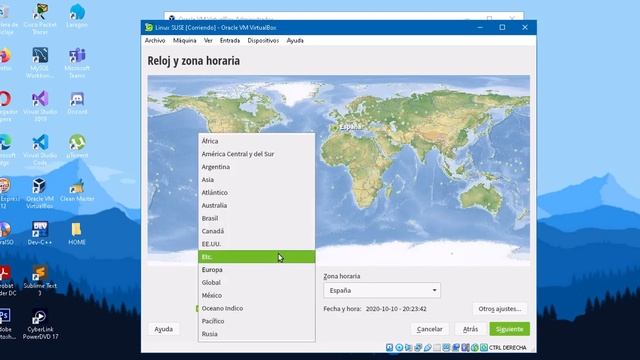
Task: Click the shared folders status icon
Action: point(437,347)
